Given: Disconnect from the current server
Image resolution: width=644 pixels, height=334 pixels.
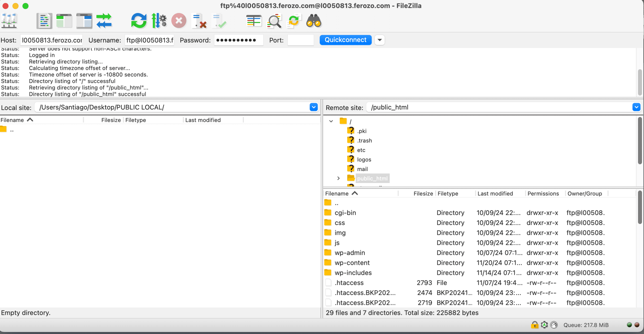Looking at the screenshot, I should click(x=199, y=21).
